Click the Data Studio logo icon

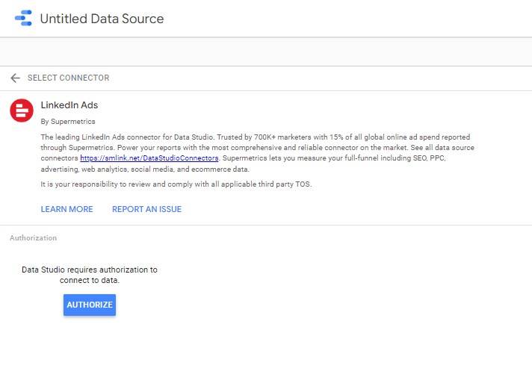tap(23, 19)
